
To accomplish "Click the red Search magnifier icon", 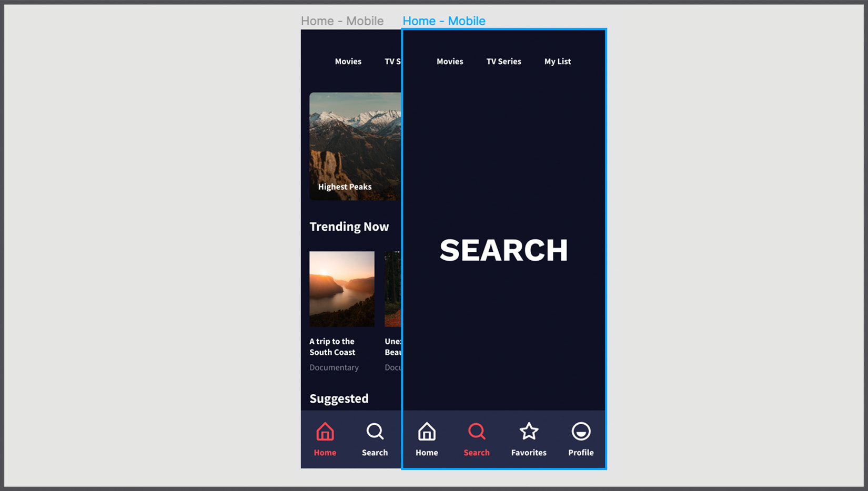I will point(477,432).
